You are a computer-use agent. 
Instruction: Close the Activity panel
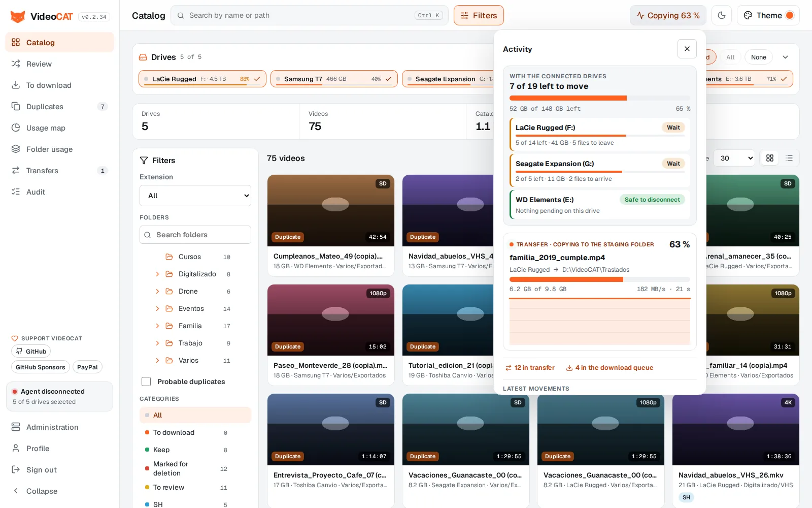click(x=687, y=49)
